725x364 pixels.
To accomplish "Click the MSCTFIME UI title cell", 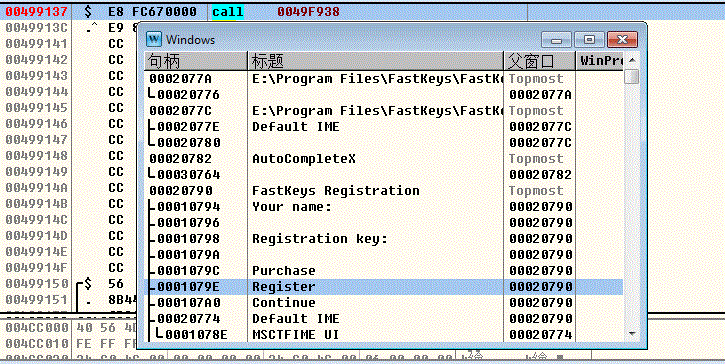I will (x=296, y=335).
